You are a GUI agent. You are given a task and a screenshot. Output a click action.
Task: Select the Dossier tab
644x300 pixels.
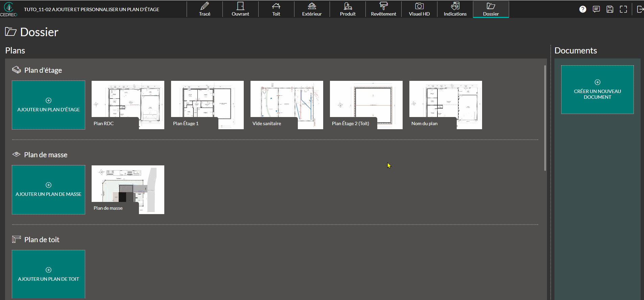491,9
